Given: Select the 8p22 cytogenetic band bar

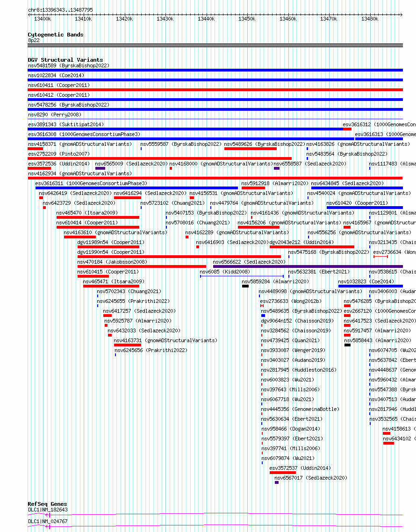Looking at the screenshot, I should (215, 45).
